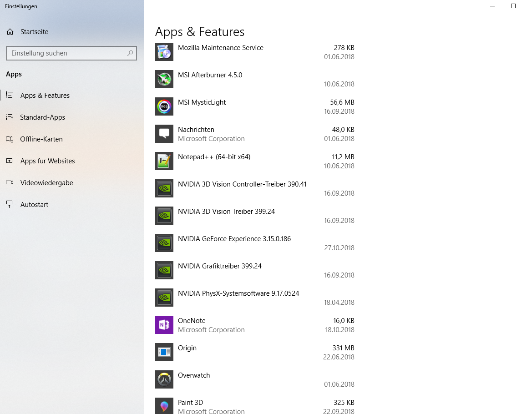The height and width of the screenshot is (414, 532).
Task: Select the Nachrichten app entry name
Action: click(x=196, y=130)
